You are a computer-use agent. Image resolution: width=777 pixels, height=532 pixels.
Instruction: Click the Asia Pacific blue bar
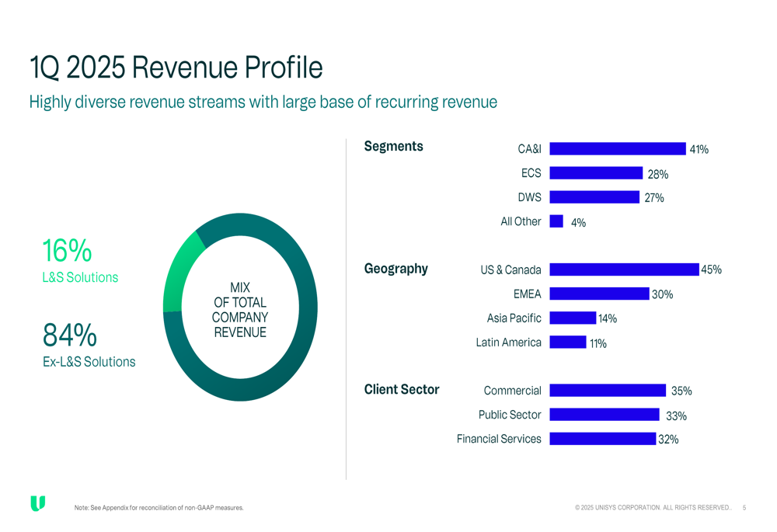573,318
